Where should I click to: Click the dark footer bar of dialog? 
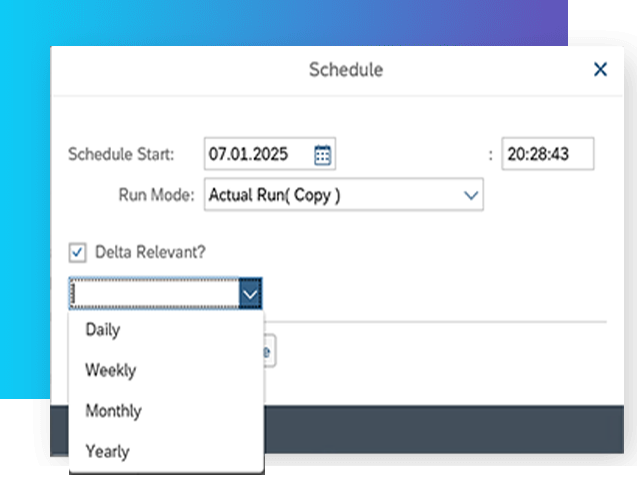(x=444, y=429)
